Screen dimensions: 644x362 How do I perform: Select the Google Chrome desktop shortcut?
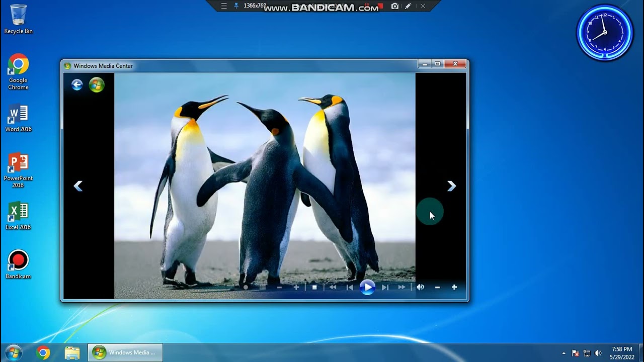pyautogui.click(x=18, y=71)
